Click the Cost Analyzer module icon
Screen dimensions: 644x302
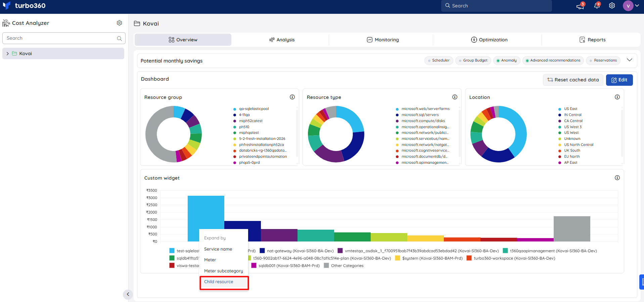6,23
